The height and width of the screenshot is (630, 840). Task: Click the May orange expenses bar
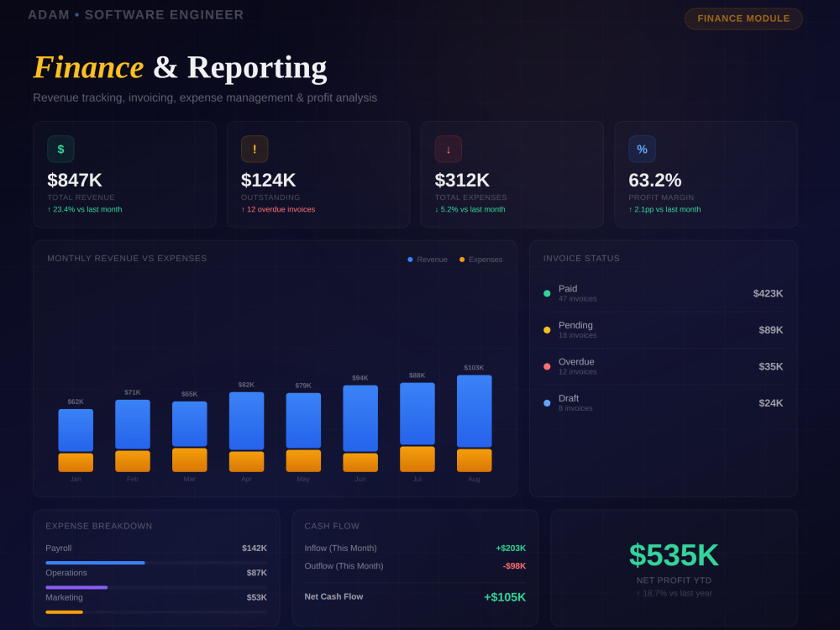tap(303, 460)
